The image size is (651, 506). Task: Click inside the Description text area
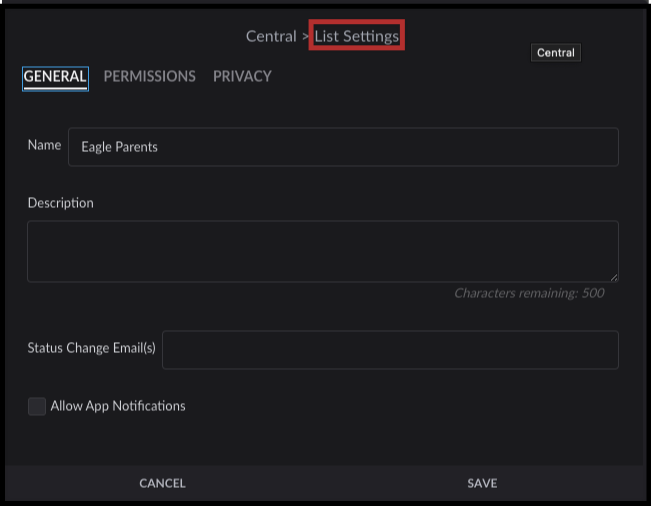(322, 251)
